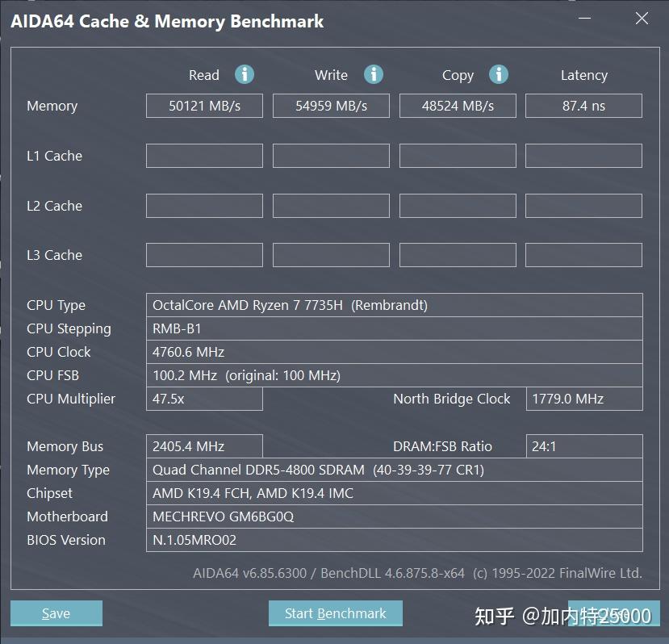Image resolution: width=669 pixels, height=644 pixels.
Task: Click the empty L2 Cache Write cell
Action: pos(331,206)
